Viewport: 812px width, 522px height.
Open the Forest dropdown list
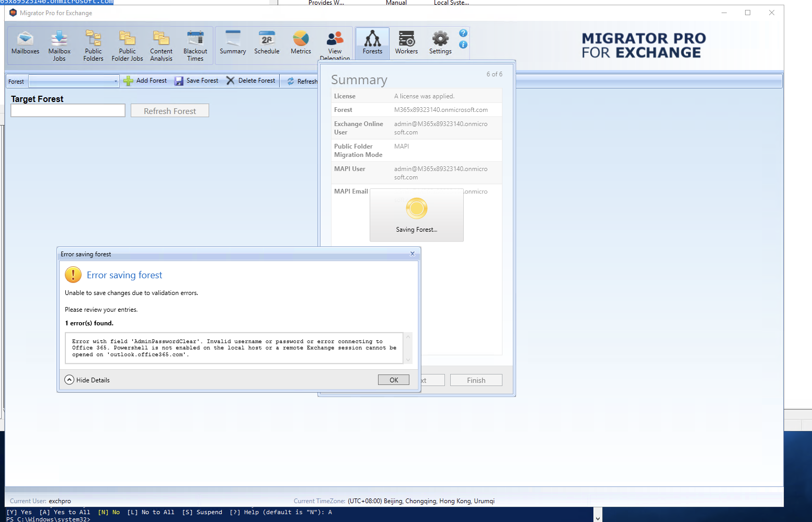coord(116,81)
